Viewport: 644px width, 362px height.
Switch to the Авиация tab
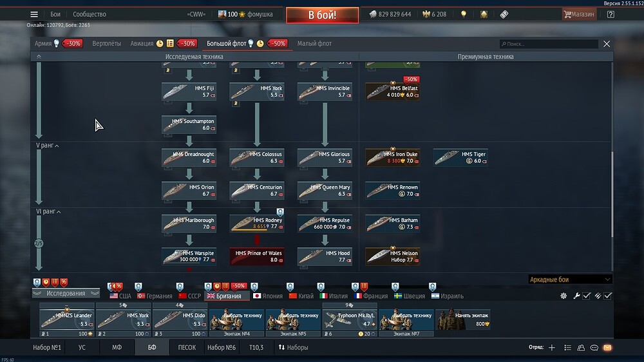click(x=142, y=44)
